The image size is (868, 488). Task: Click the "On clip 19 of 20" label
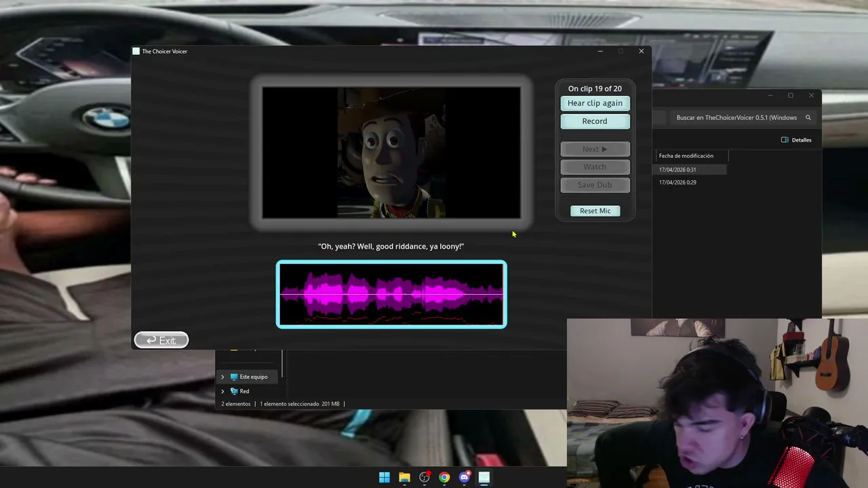[595, 89]
